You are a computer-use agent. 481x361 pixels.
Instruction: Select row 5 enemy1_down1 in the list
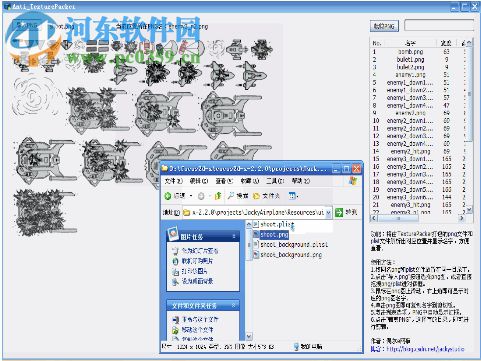[x=417, y=82]
